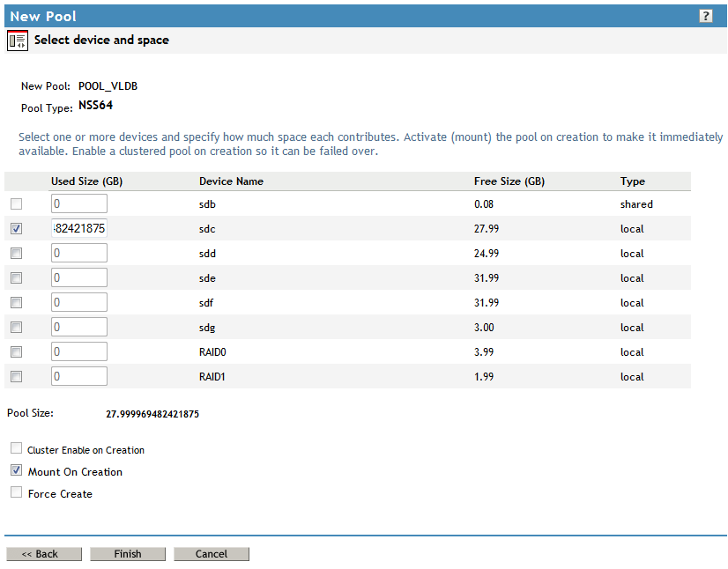Click free size 24.99 for sdd
This screenshot has width=728, height=569.
(487, 254)
